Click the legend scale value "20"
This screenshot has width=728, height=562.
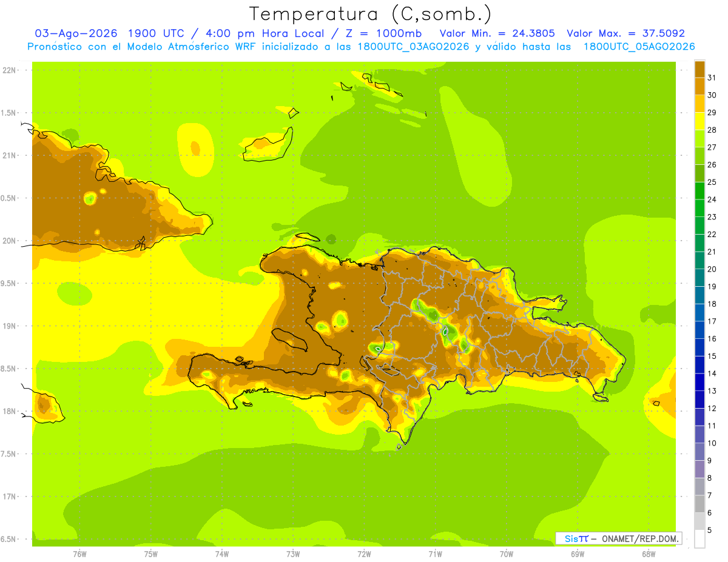pos(712,269)
